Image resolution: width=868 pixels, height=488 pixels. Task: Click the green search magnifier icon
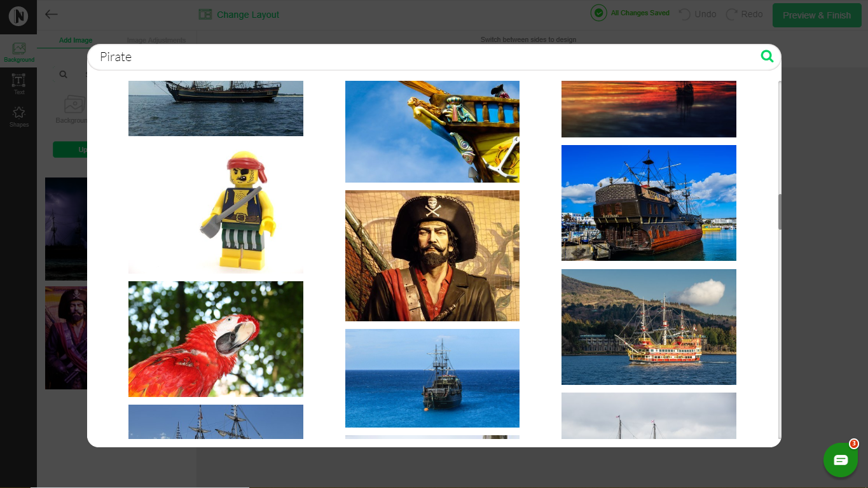tap(767, 57)
